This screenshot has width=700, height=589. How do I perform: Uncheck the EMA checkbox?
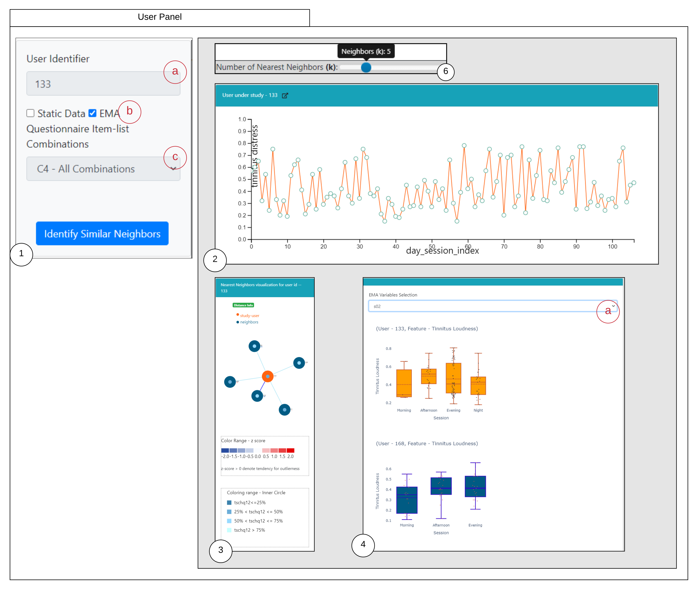pyautogui.click(x=92, y=113)
